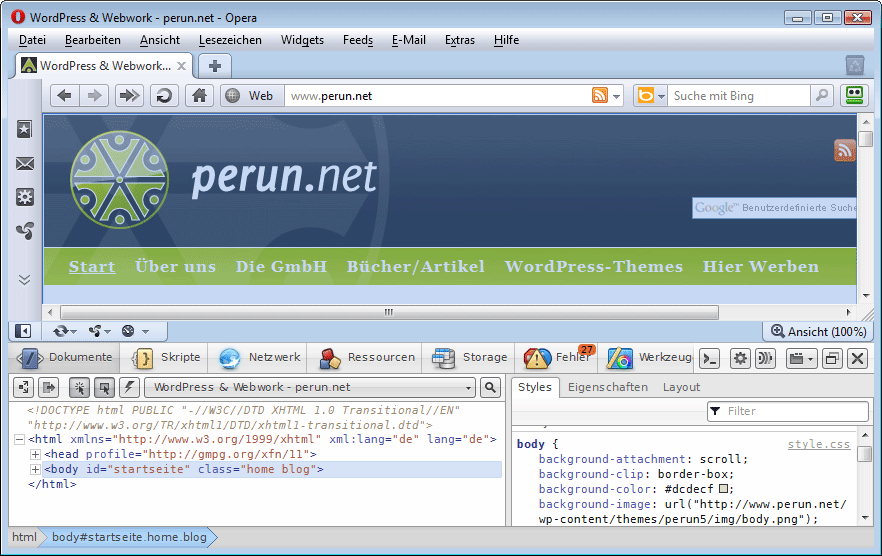Screen dimensions: 882x556
Task: Open the Dokumente tab in Dragonfly
Action: [x=64, y=357]
